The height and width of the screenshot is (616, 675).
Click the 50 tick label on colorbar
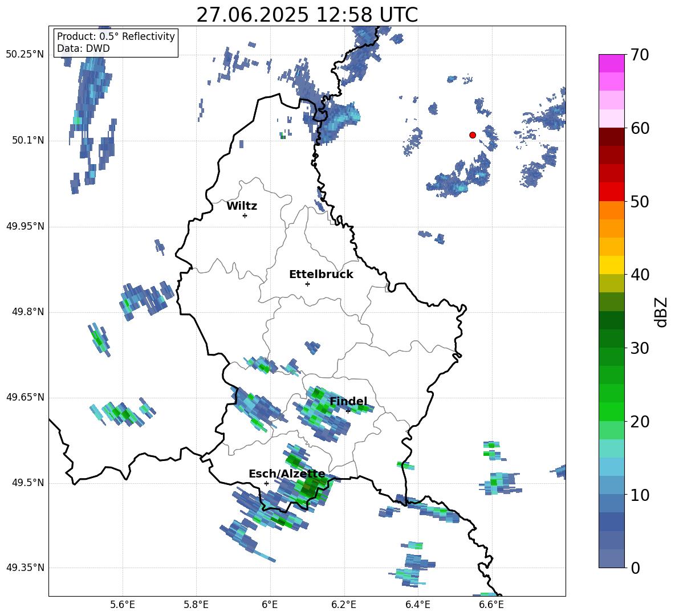[x=640, y=202]
